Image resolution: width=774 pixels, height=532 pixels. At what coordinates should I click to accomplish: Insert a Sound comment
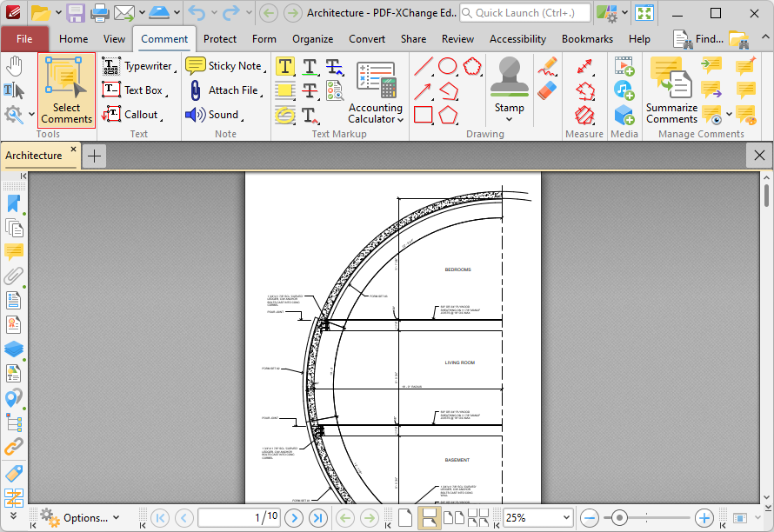(x=215, y=115)
